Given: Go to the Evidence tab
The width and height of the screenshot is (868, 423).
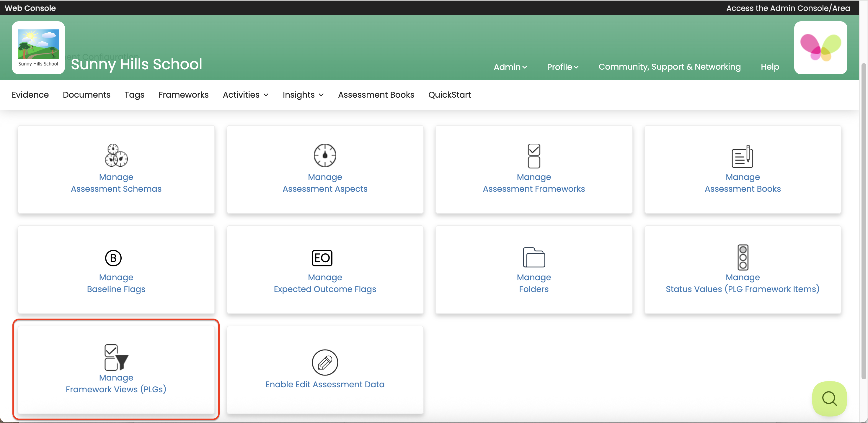Looking at the screenshot, I should [30, 95].
